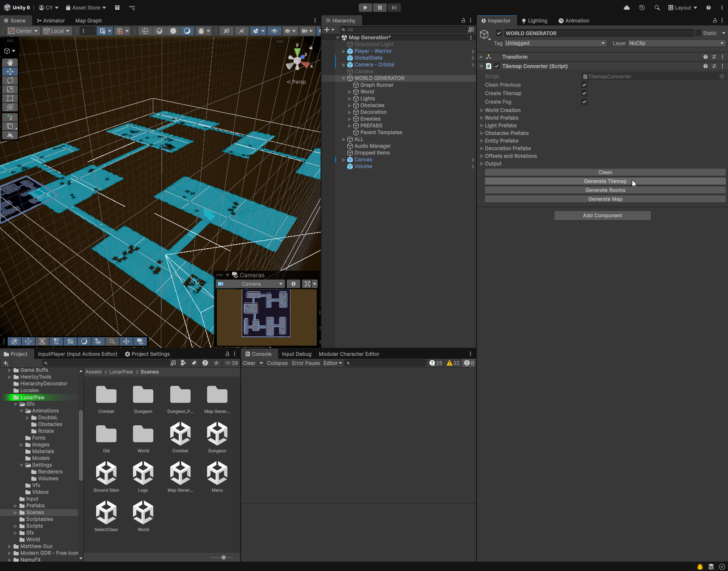Adjust the project icon size slider
Screen dimensions: 728x571
tap(224, 557)
